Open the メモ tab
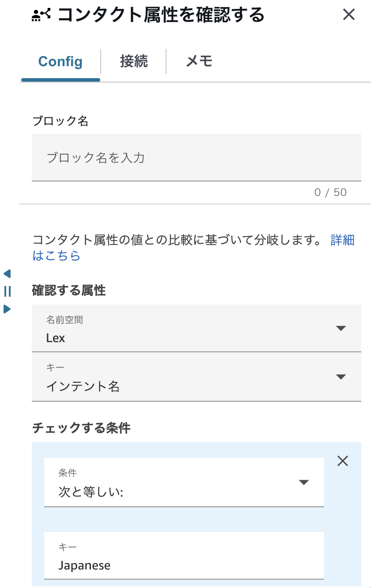 coord(199,61)
